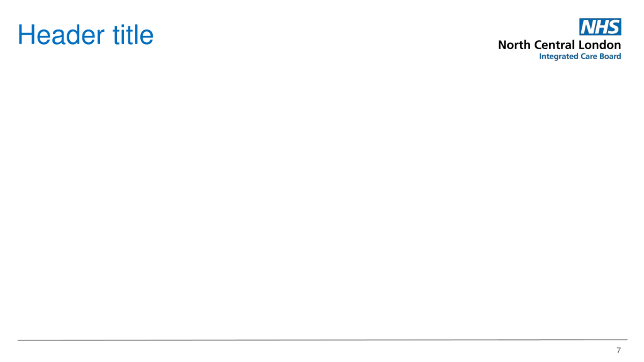Viewport: 644px width, 362px height.
Task: Click the letter S in NHS logo
Action: tap(613, 27)
